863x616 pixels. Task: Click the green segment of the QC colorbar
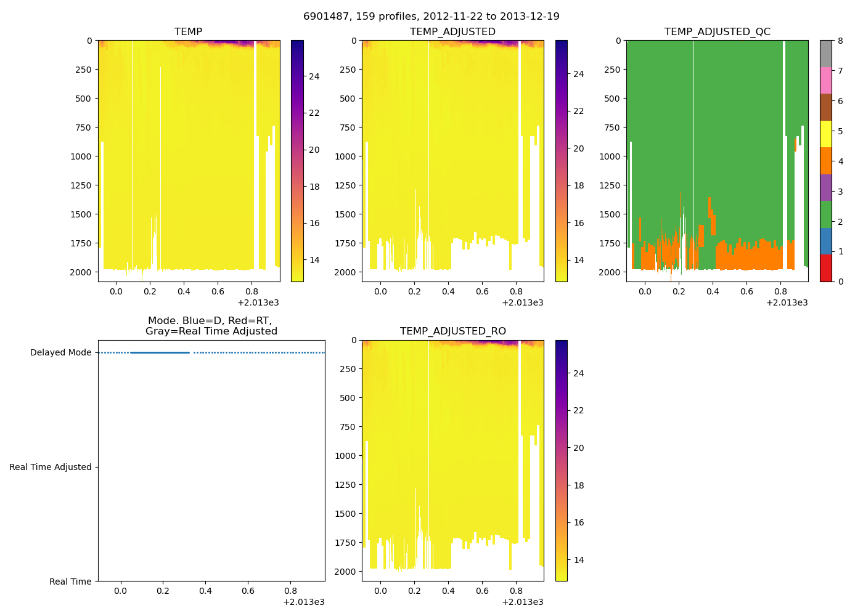click(825, 214)
